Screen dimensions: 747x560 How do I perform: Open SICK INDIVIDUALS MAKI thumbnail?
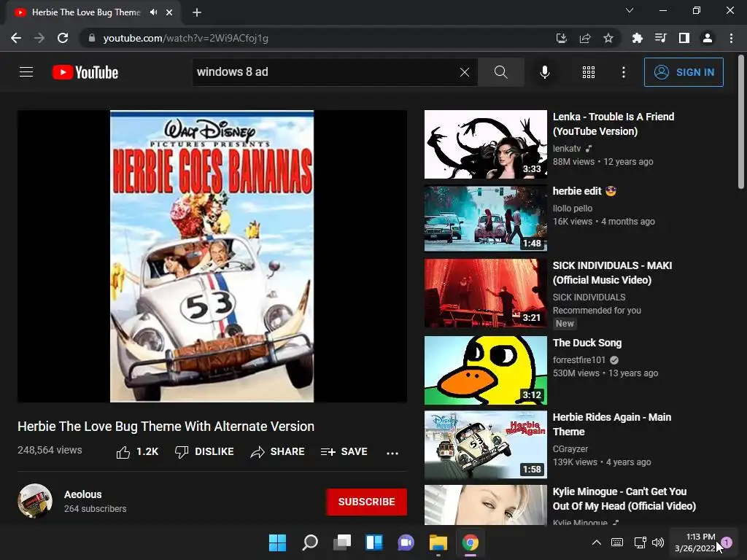point(485,293)
